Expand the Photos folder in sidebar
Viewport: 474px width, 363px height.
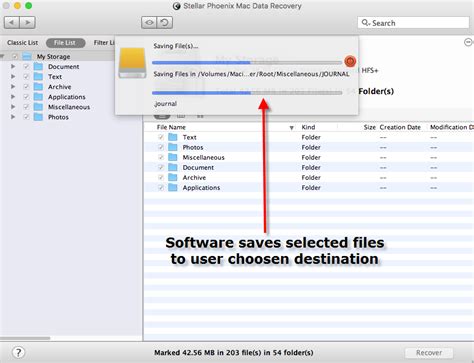tap(13, 117)
